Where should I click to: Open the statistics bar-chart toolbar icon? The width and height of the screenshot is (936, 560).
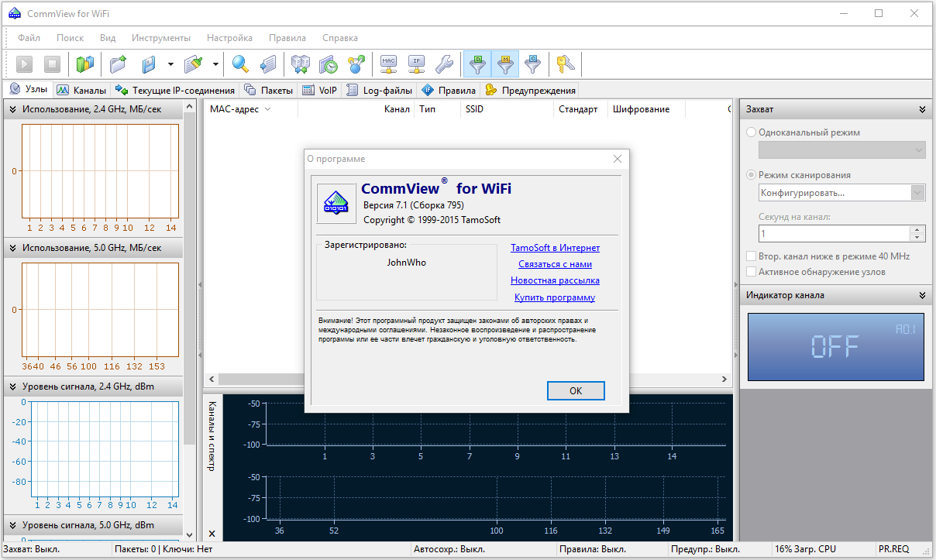click(x=84, y=64)
